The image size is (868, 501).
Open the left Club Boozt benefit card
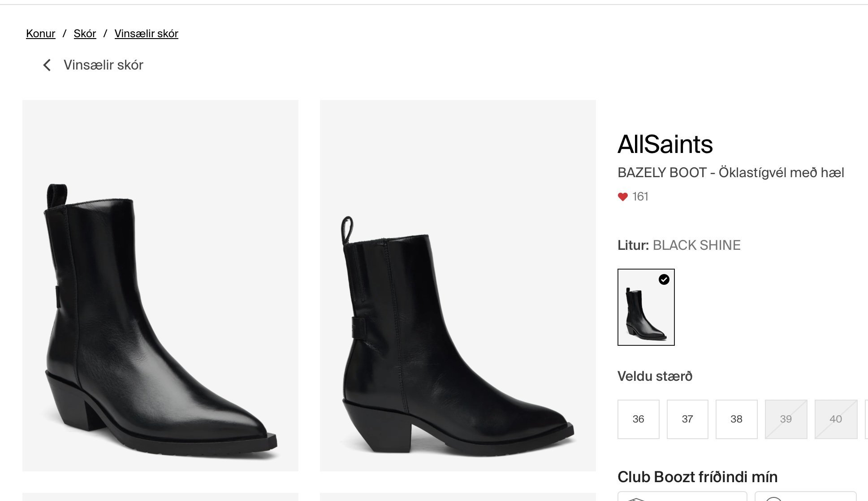point(682,497)
